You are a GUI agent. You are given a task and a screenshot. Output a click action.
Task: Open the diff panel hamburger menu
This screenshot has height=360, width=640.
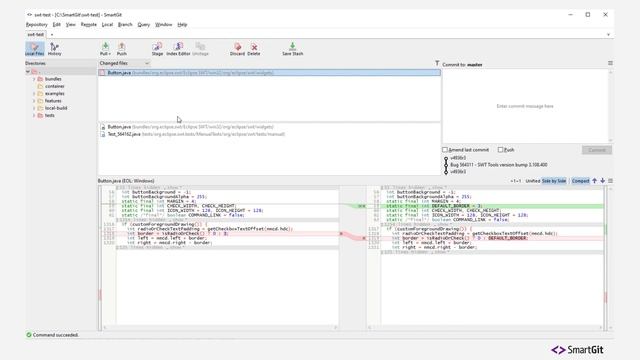(610, 181)
